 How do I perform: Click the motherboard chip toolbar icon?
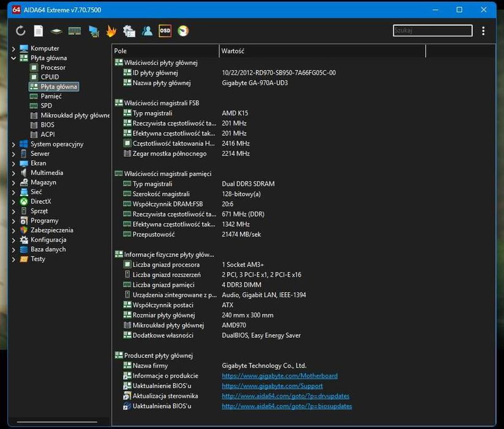tap(56, 31)
